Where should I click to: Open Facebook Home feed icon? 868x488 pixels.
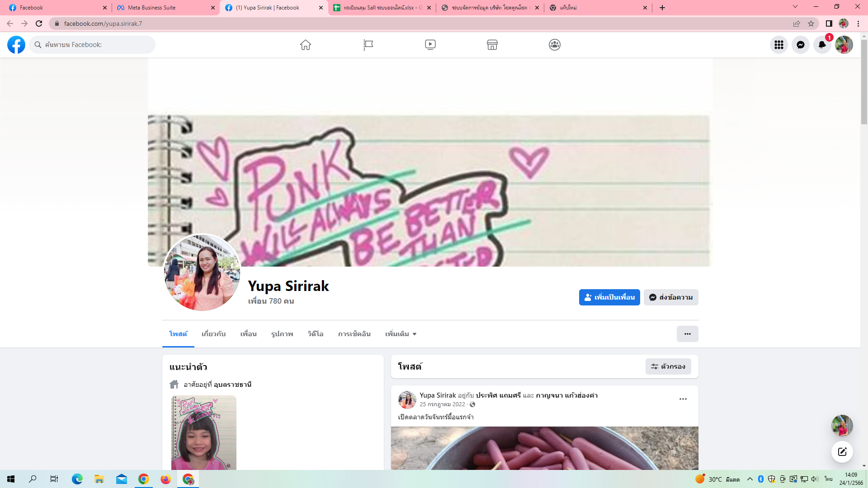306,45
